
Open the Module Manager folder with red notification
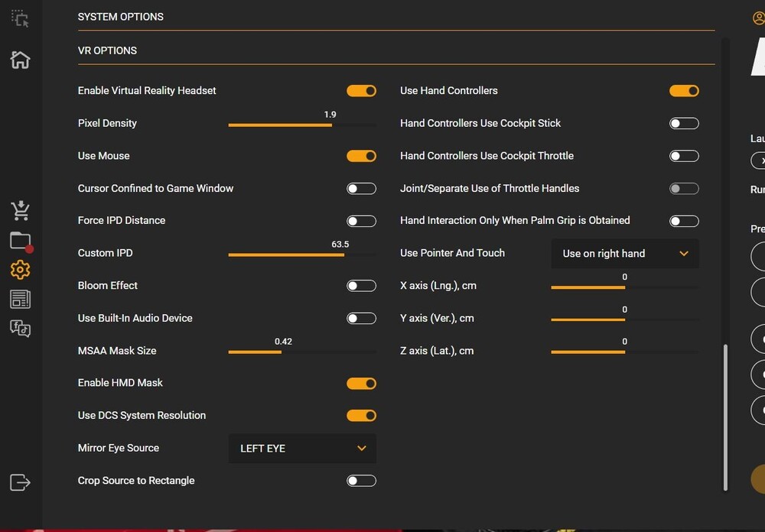point(19,239)
